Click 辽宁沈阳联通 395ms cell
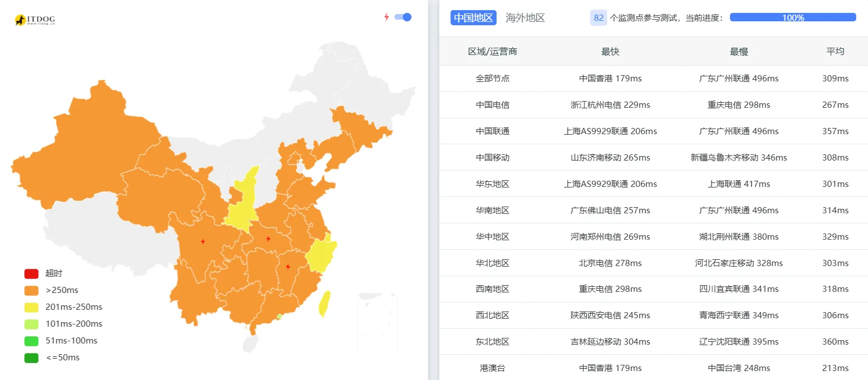This screenshot has width=868, height=380. point(739,342)
